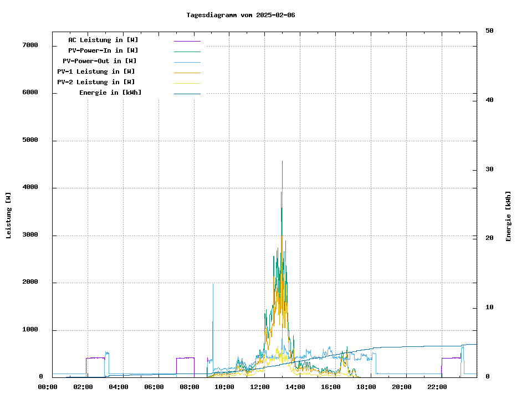The width and height of the screenshot is (532, 399).
Task: Select the PV-Power-Out legend label
Action: click(100, 61)
